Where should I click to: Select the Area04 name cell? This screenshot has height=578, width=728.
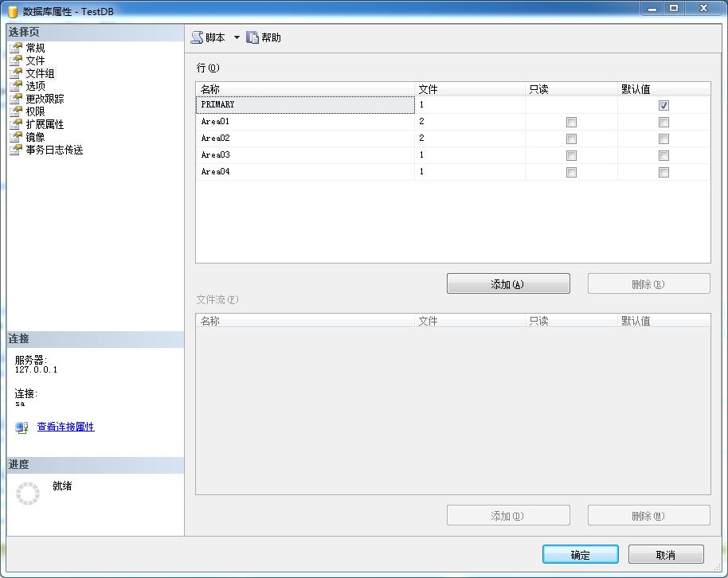click(x=305, y=172)
